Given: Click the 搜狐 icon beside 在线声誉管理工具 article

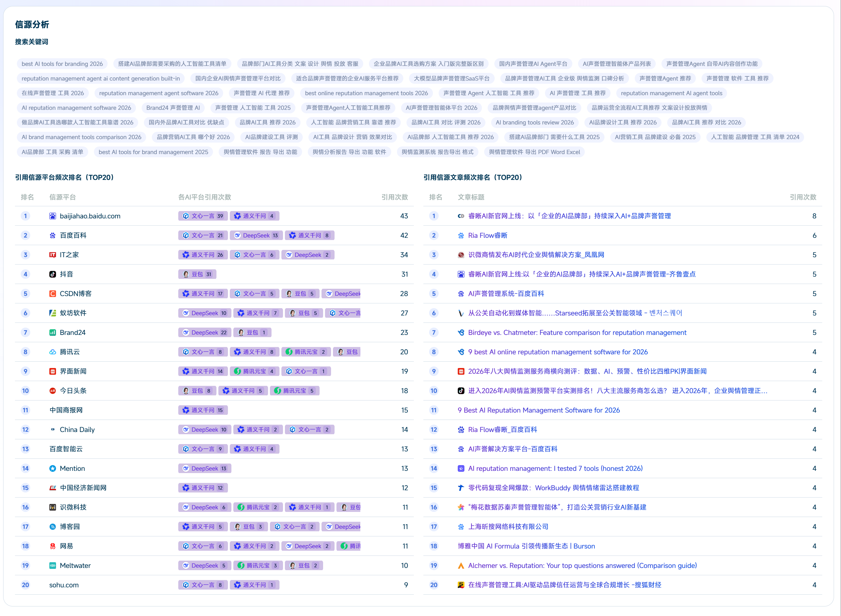Looking at the screenshot, I should [461, 585].
